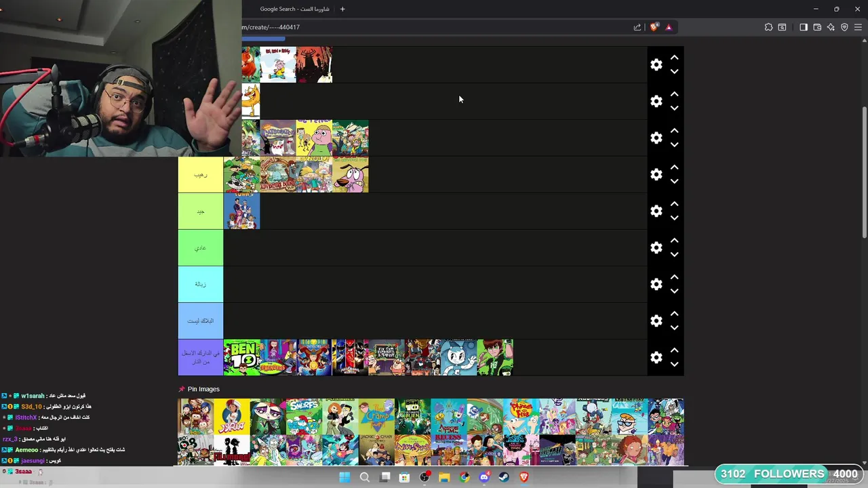This screenshot has height=488, width=868.
Task: Click the green عادي tier label
Action: [201, 248]
